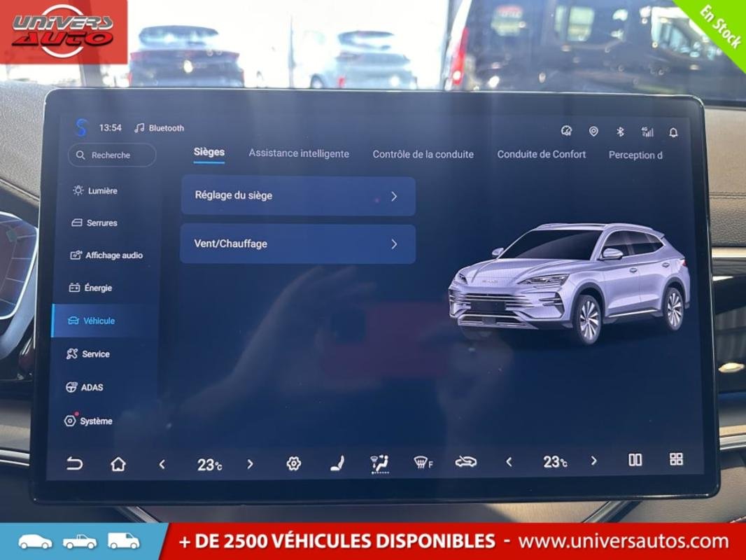Open Réglage du siège option
This screenshot has height=560, width=746.
tap(298, 196)
